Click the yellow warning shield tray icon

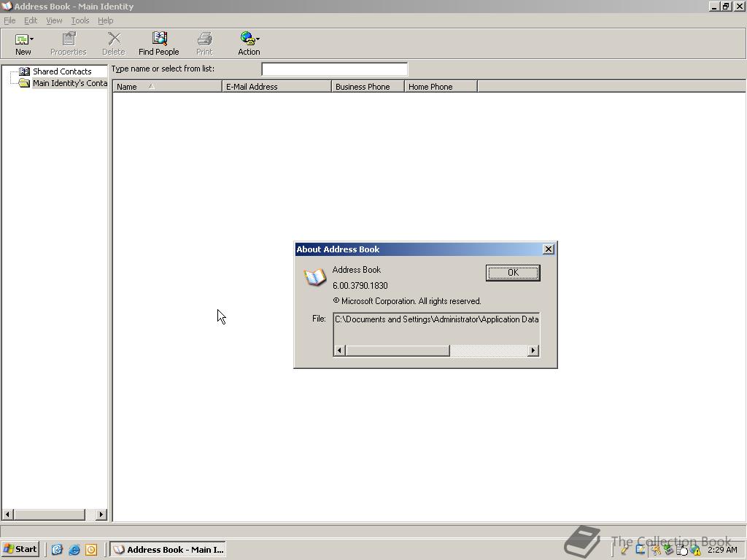696,551
